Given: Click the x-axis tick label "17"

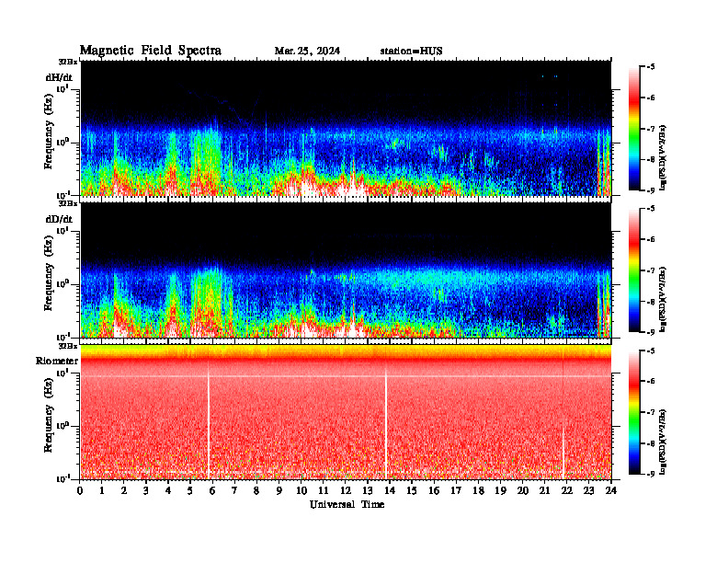Looking at the screenshot, I should pyautogui.click(x=456, y=490).
